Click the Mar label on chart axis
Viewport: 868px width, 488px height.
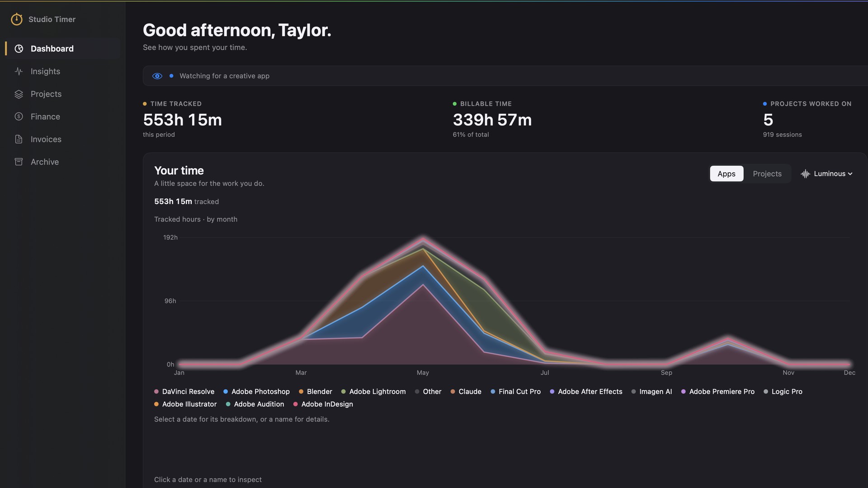pyautogui.click(x=301, y=373)
